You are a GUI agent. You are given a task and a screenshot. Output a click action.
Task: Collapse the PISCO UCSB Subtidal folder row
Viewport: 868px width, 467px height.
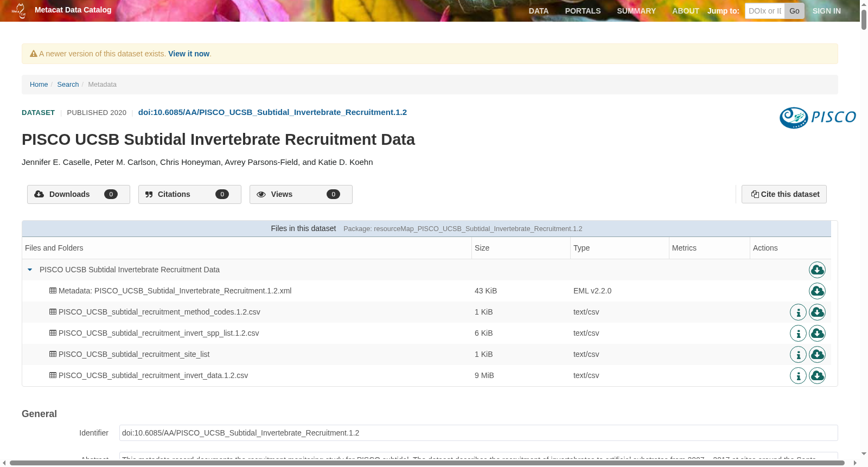tap(30, 270)
